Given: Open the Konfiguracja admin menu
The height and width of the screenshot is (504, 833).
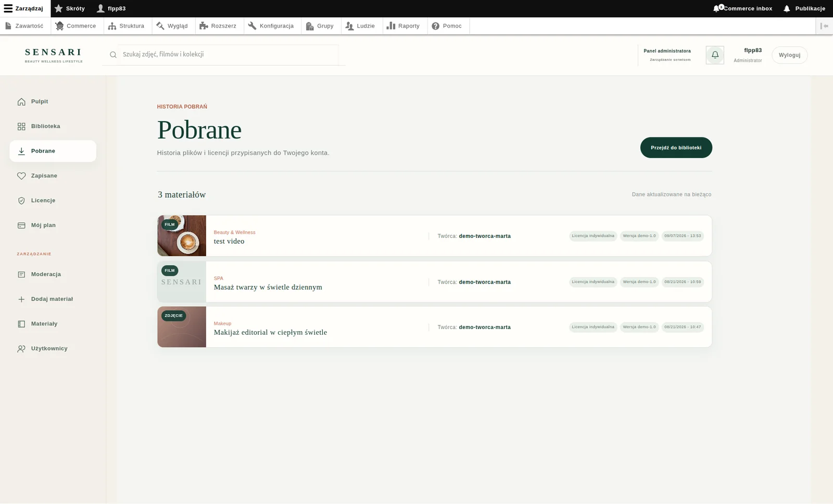Looking at the screenshot, I should click(x=271, y=26).
